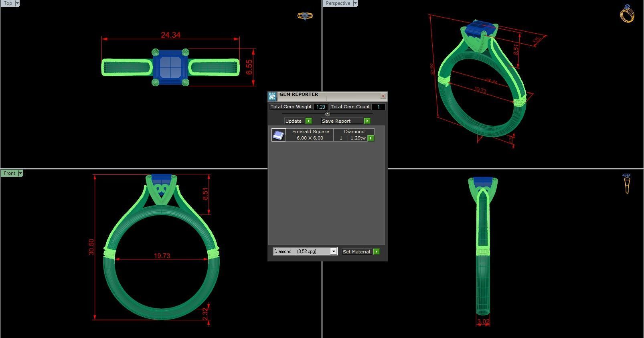
Task: Open the Top viewport dropdown arrow
Action: coord(17,3)
